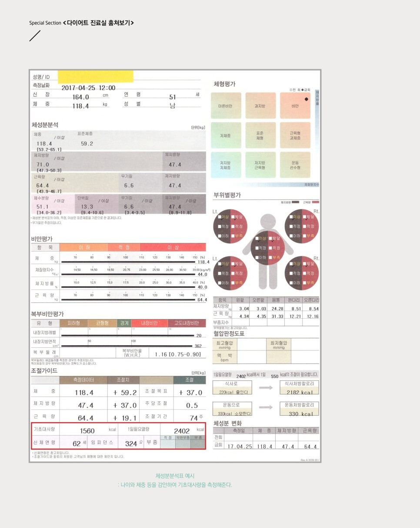420x528 pixels.
Task: Click the 피하형 abdominal type header
Action: click(x=74, y=323)
